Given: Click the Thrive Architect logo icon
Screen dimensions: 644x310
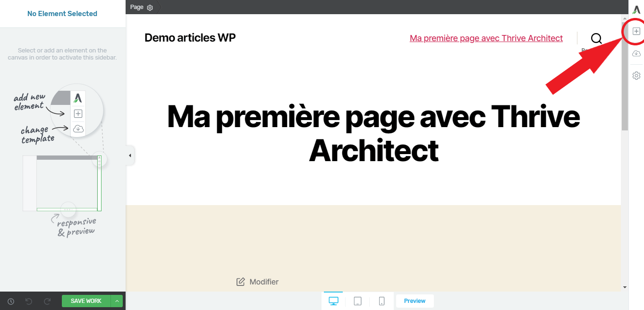Looking at the screenshot, I should 636,9.
